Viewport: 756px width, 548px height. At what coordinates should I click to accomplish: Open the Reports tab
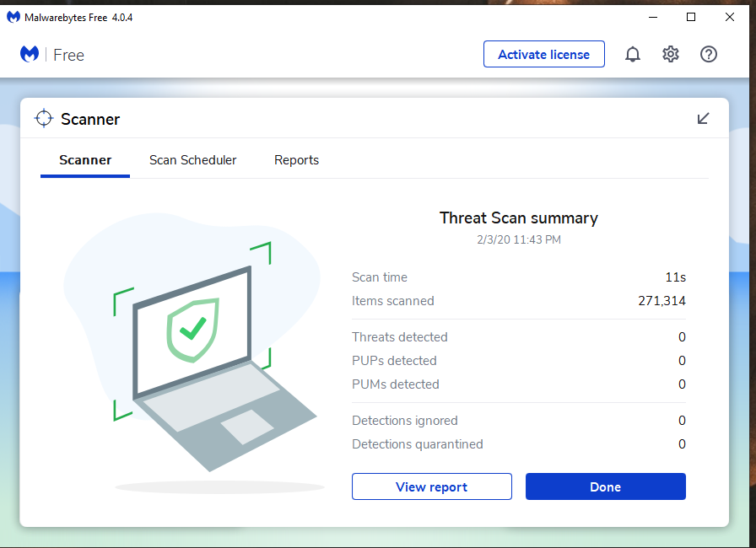pos(296,160)
